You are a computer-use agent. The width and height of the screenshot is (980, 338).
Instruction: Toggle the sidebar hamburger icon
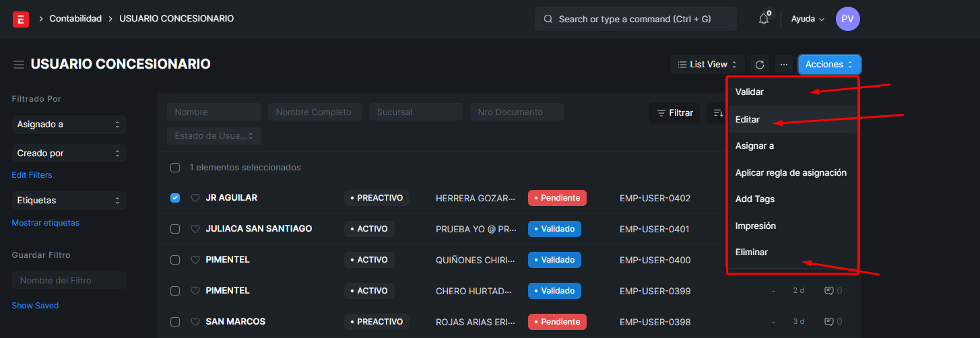click(x=19, y=65)
